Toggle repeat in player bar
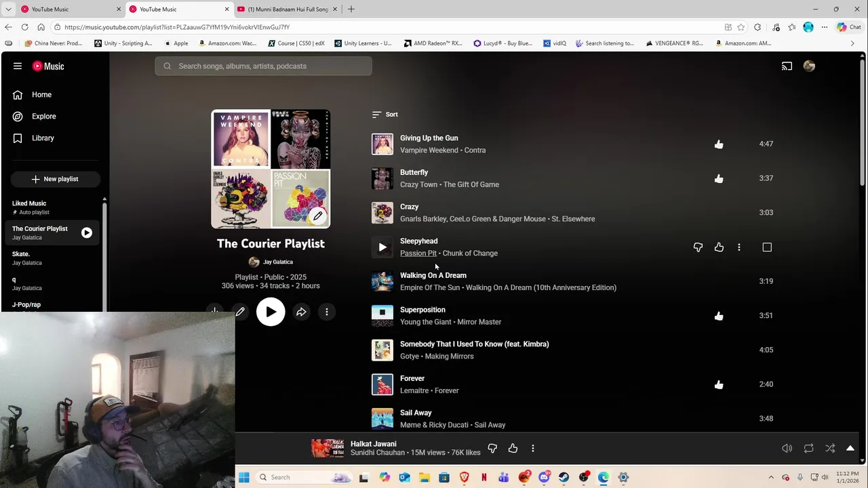This screenshot has width=868, height=488. pyautogui.click(x=808, y=448)
